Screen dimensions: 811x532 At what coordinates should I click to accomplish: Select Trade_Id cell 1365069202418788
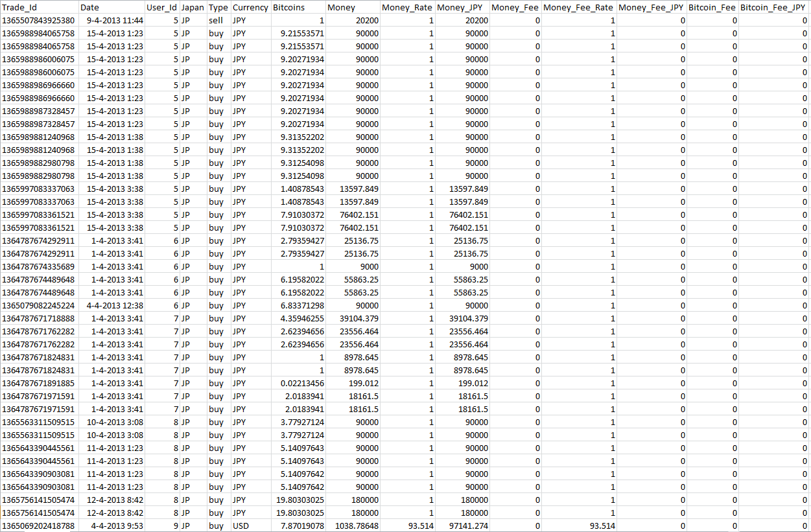click(40, 526)
